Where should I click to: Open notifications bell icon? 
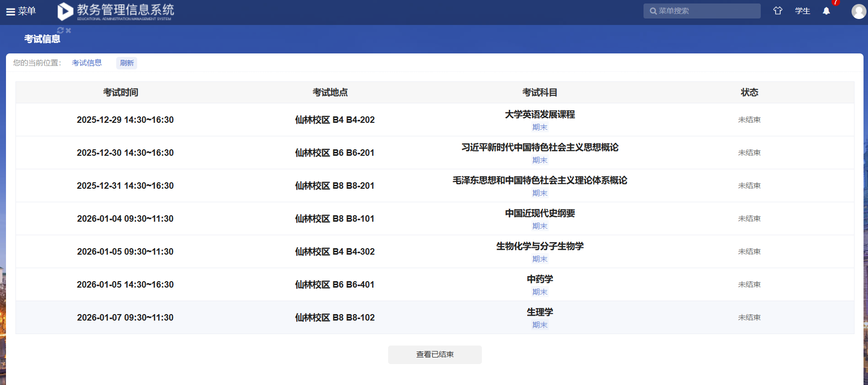pyautogui.click(x=826, y=11)
